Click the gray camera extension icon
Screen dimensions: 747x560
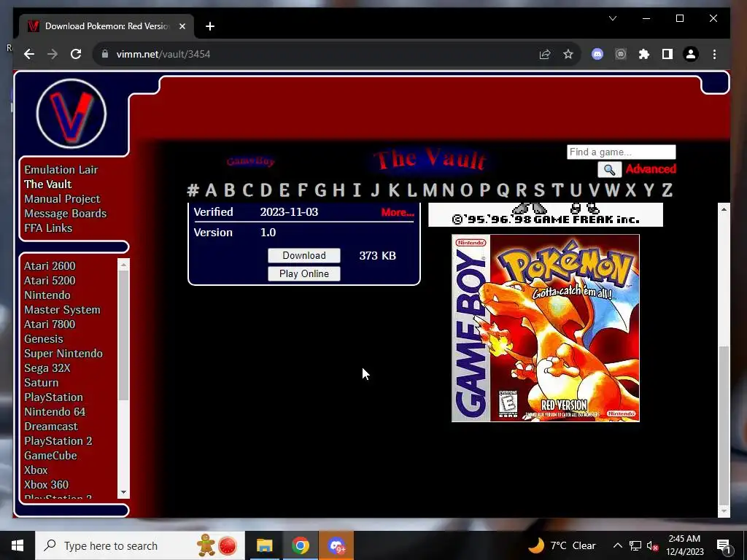[x=620, y=54]
